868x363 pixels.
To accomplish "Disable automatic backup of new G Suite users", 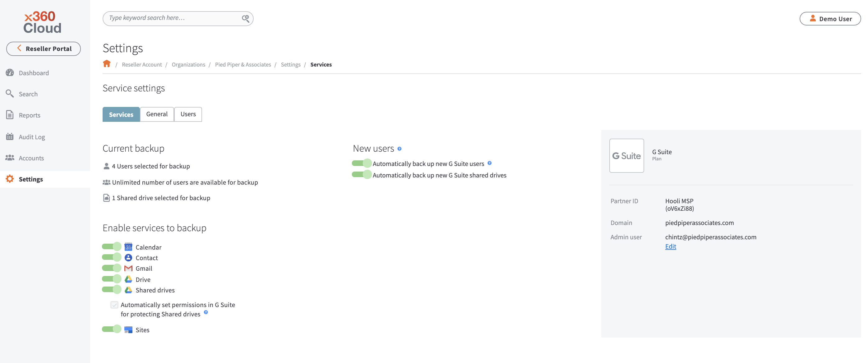I will pyautogui.click(x=361, y=163).
